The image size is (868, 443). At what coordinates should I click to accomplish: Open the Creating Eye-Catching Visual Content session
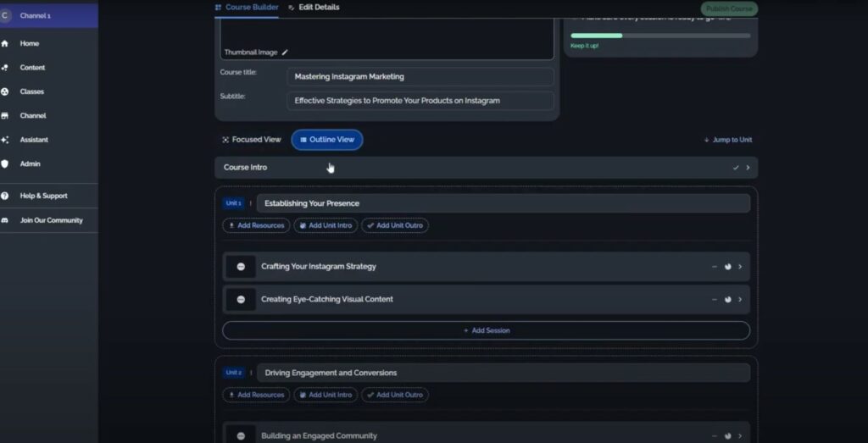[x=486, y=299]
